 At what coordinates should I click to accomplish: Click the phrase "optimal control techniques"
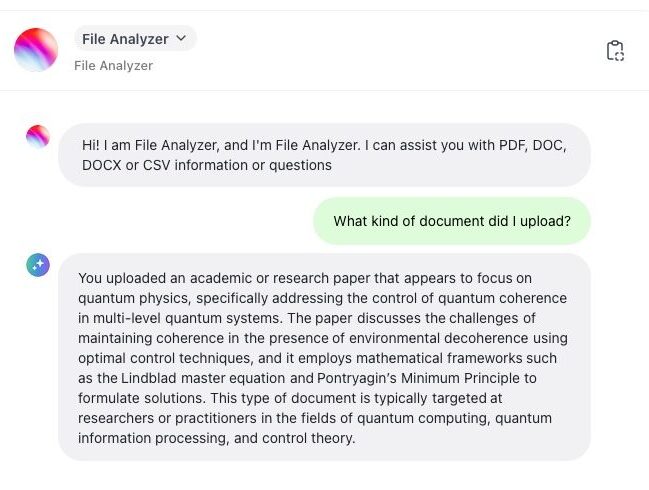point(161,358)
